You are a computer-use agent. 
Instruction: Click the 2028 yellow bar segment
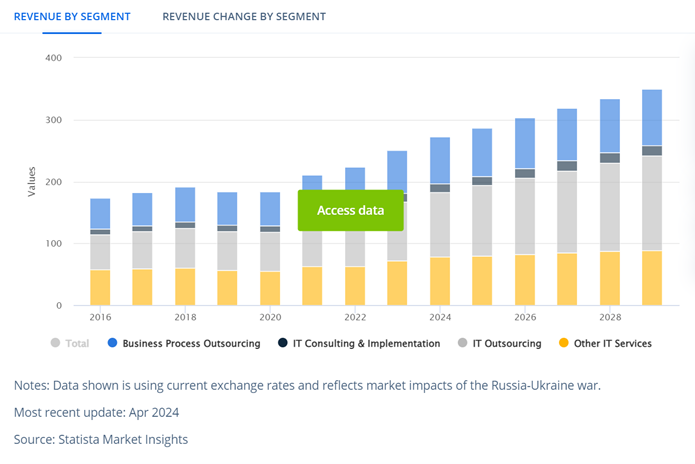pos(609,278)
